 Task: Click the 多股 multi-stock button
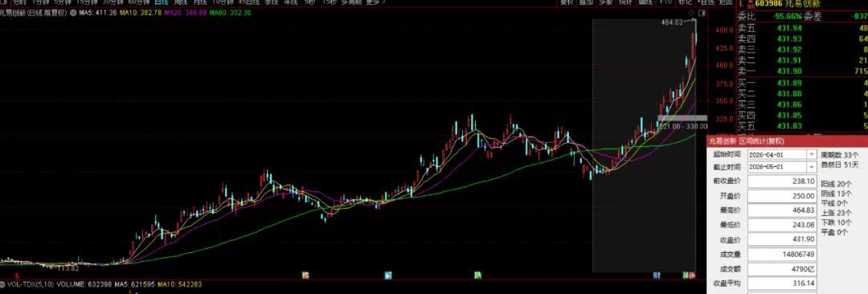pyautogui.click(x=606, y=2)
